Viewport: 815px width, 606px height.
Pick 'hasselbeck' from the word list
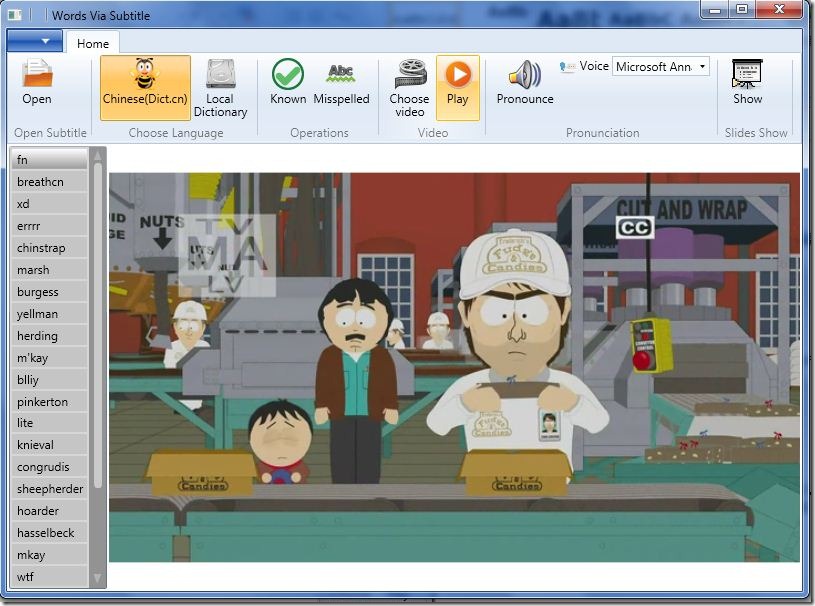point(48,533)
